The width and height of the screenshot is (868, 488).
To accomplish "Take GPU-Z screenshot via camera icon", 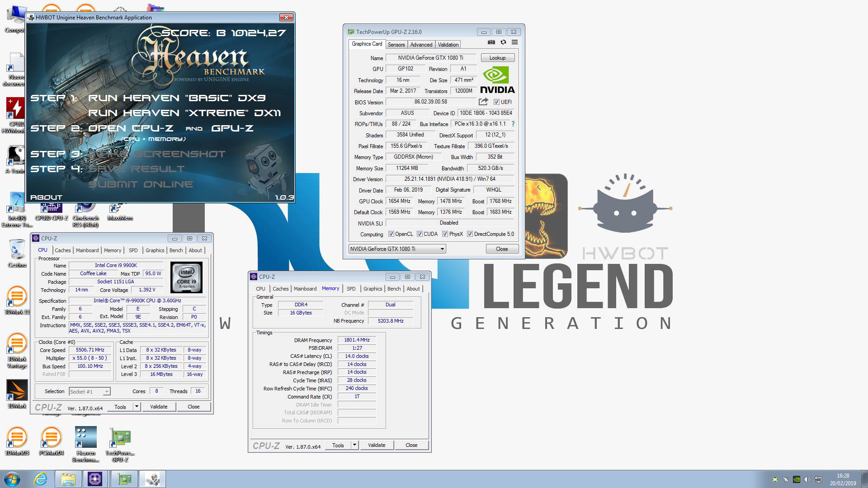I will pos(491,42).
